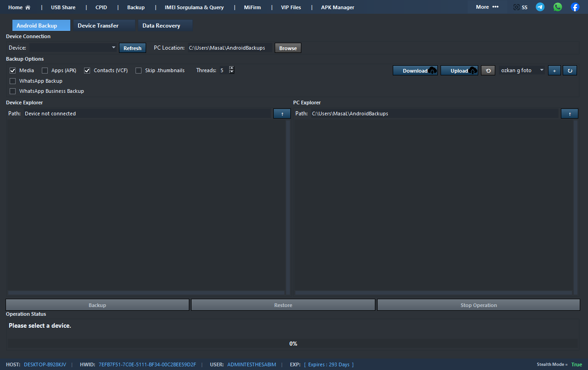Uncheck the Media checkbox
Image resolution: width=588 pixels, height=370 pixels.
tap(13, 70)
